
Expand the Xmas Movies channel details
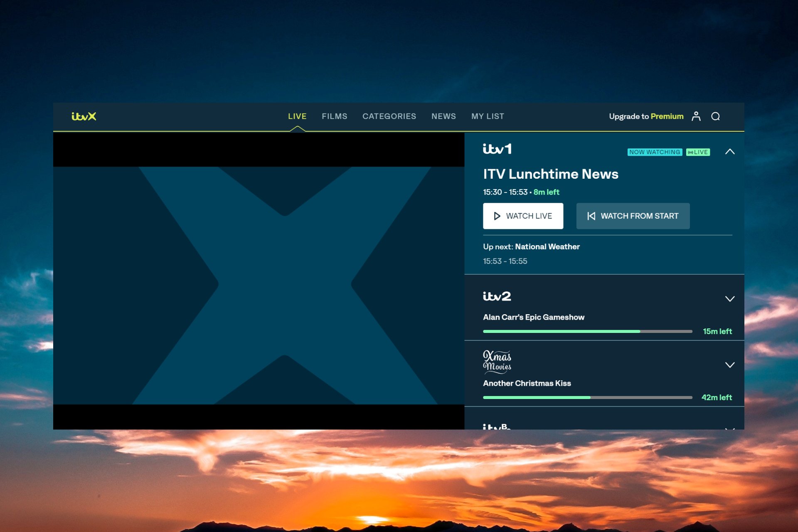click(730, 365)
